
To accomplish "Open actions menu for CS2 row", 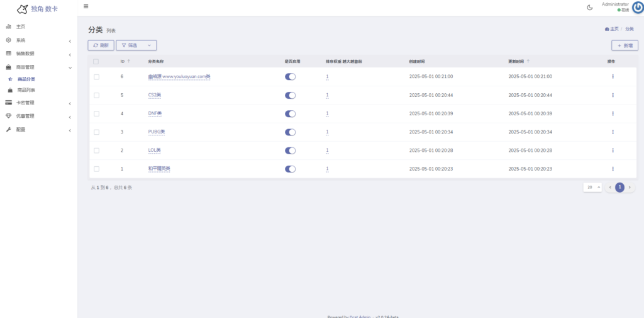I will point(613,95).
